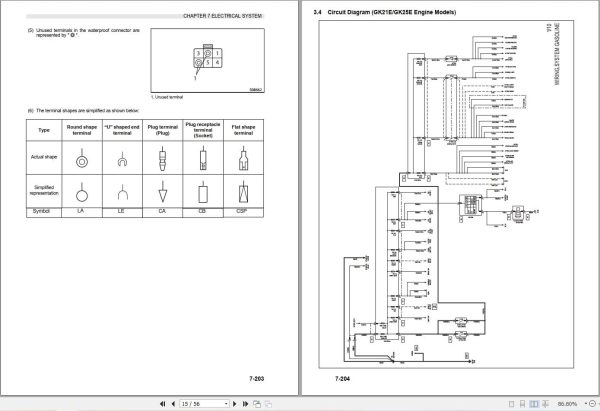Click the WIRING SYSTEM GASOLINE vertical label

click(557, 54)
